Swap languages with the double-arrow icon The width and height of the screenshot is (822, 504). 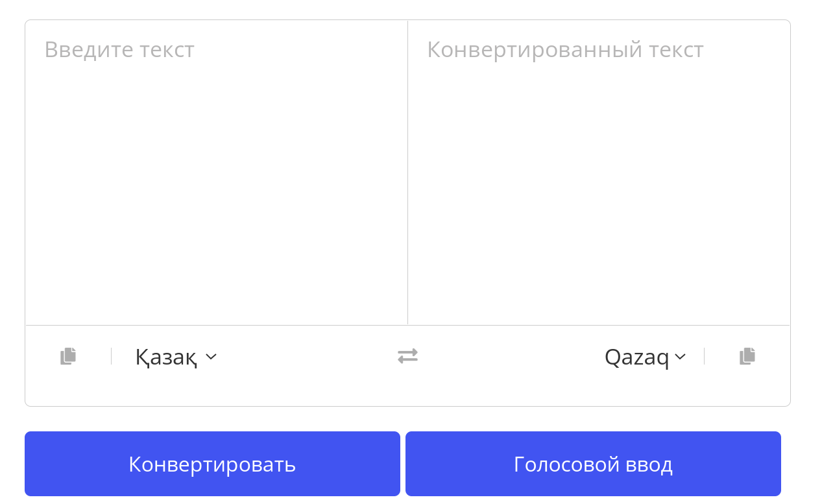tap(407, 355)
